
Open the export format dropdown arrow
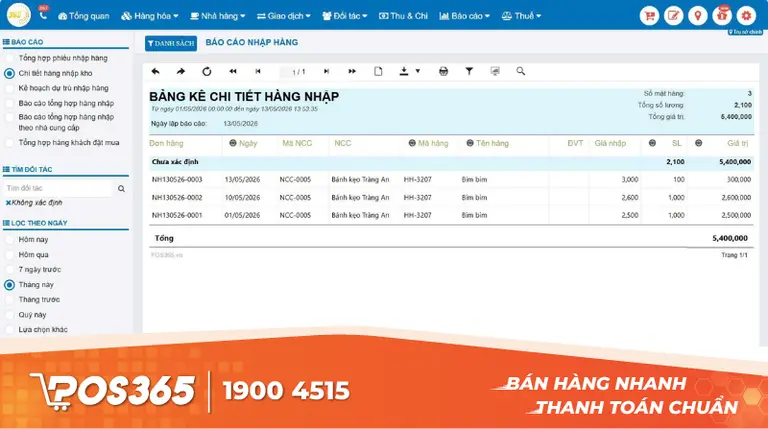coord(418,72)
